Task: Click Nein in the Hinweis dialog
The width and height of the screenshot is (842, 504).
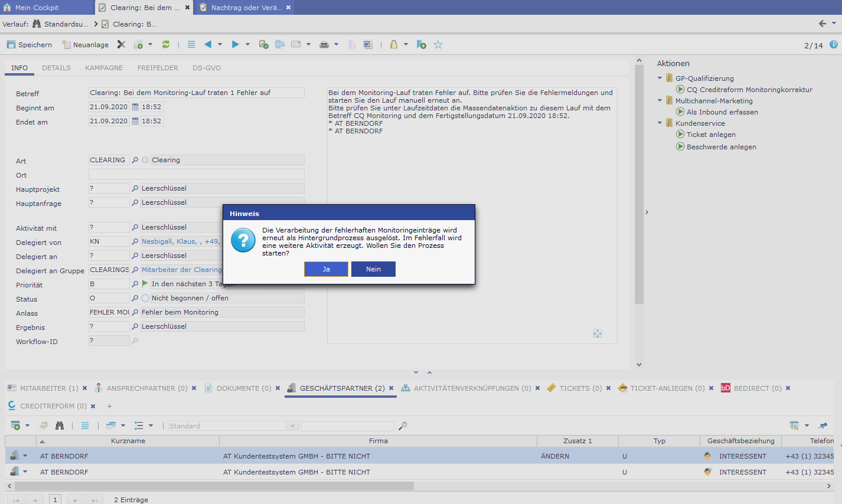Action: (x=373, y=269)
